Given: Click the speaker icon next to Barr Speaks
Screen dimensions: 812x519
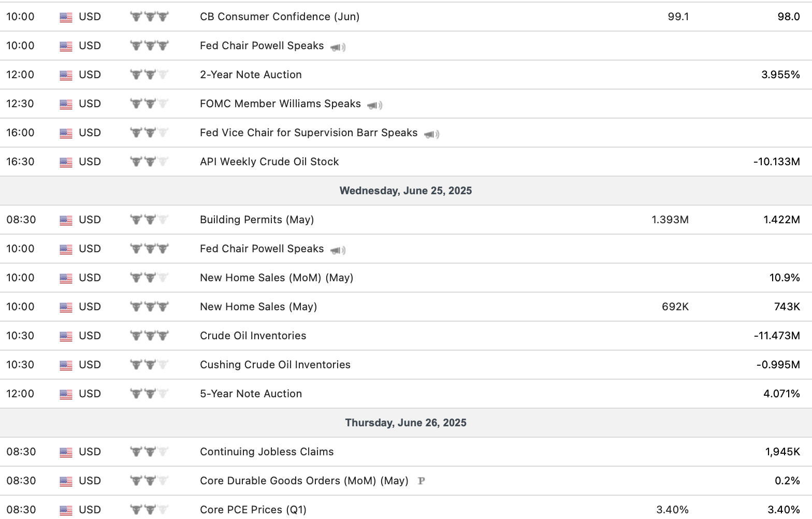Looking at the screenshot, I should 431,134.
